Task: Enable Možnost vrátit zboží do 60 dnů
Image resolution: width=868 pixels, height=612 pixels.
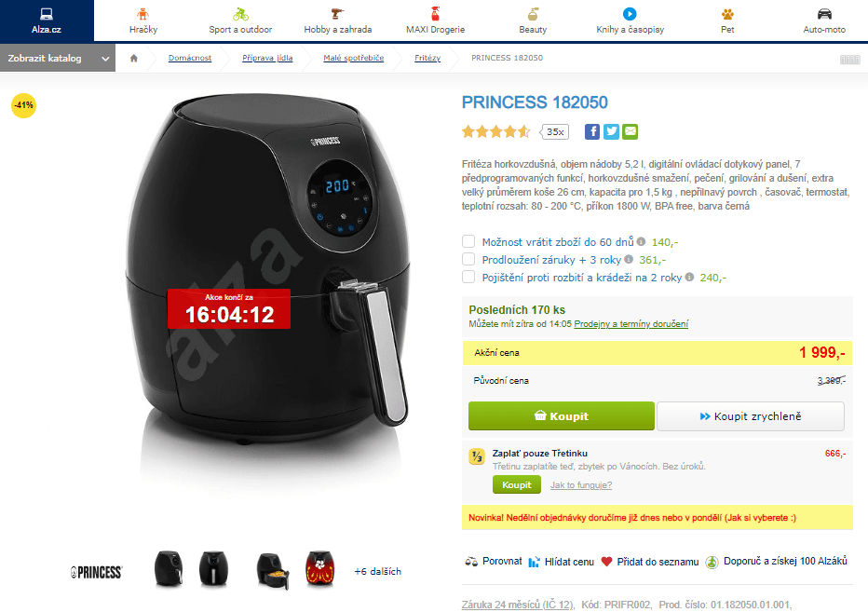Action: point(468,241)
